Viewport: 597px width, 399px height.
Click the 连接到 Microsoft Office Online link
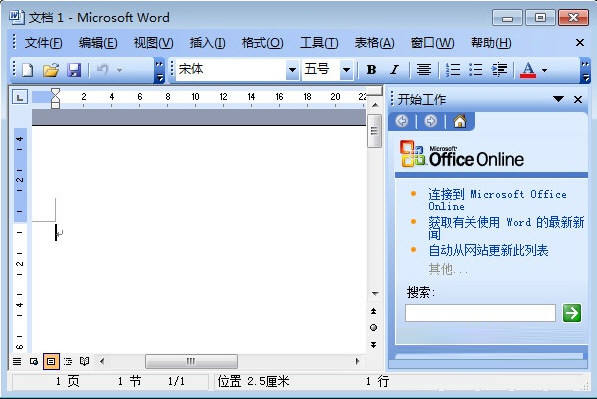click(497, 200)
